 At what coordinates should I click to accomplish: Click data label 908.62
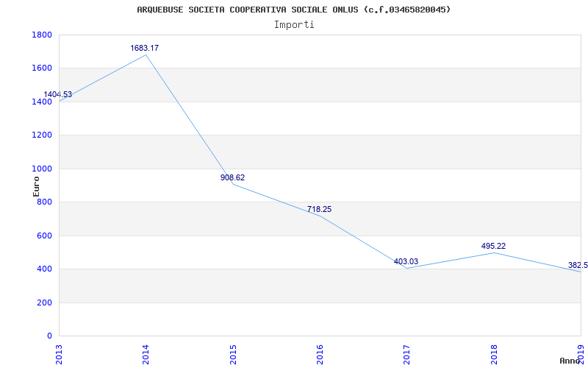click(x=232, y=177)
